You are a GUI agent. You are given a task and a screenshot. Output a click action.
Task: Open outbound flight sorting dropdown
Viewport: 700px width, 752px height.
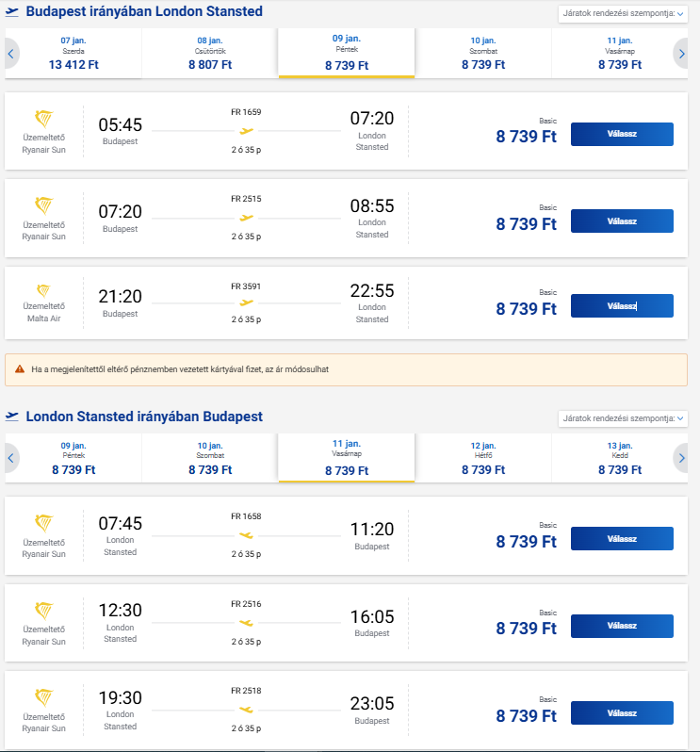(x=623, y=13)
